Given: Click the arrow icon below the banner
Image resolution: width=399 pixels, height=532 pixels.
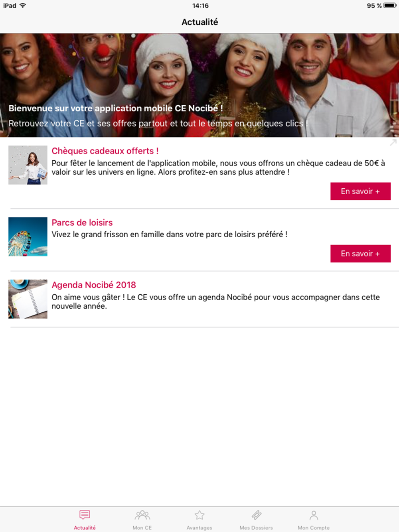Looking at the screenshot, I should click(x=393, y=142).
